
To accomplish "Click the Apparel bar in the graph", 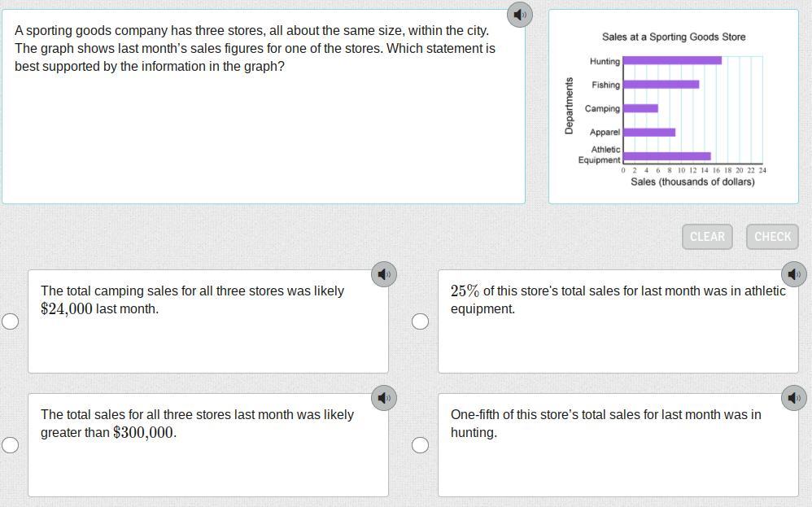I will tap(648, 132).
